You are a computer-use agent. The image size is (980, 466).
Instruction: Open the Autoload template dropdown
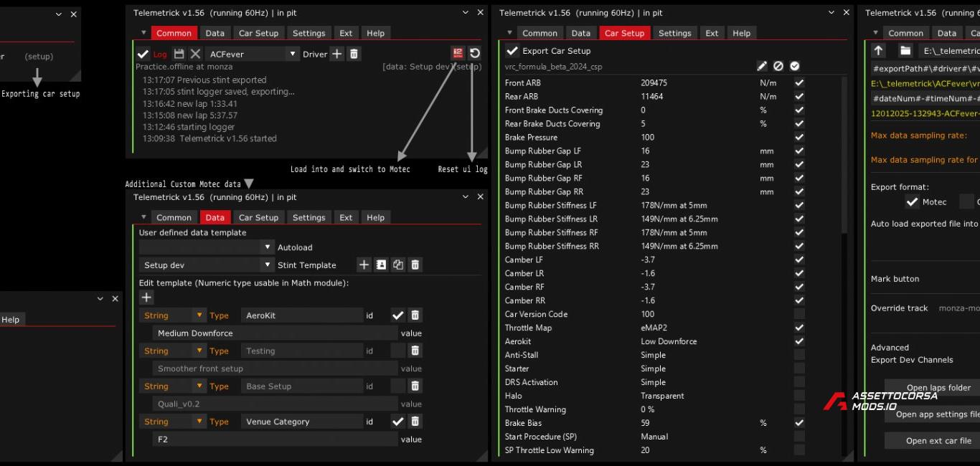(x=206, y=247)
